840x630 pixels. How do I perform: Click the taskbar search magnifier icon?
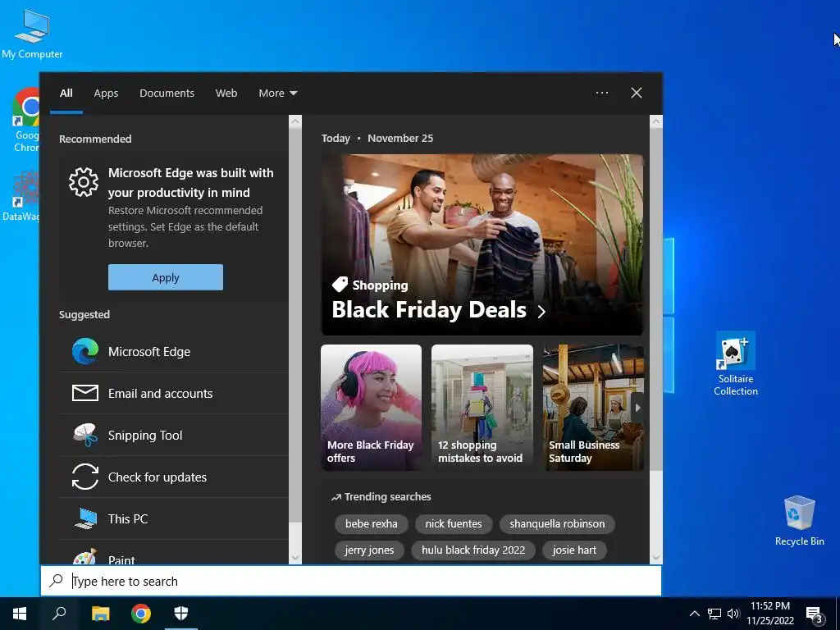pos(59,614)
